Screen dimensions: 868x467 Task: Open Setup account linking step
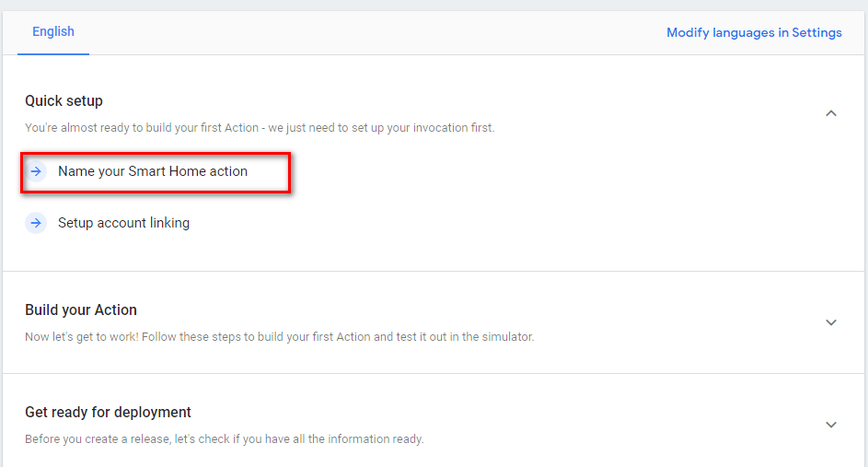123,223
